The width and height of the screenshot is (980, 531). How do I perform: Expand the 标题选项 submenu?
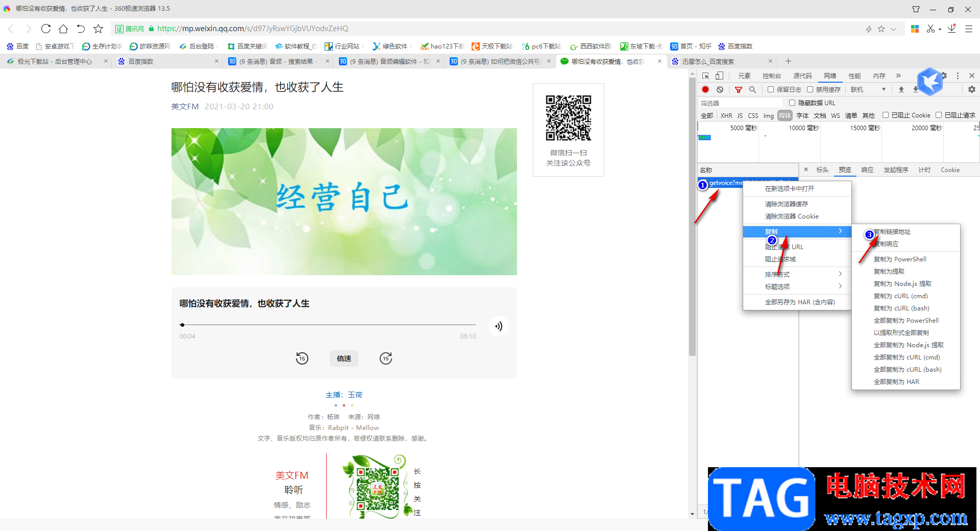[x=797, y=286]
